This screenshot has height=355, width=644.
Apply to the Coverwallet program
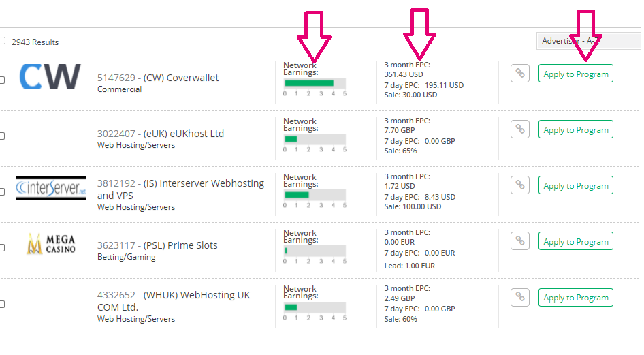click(575, 74)
